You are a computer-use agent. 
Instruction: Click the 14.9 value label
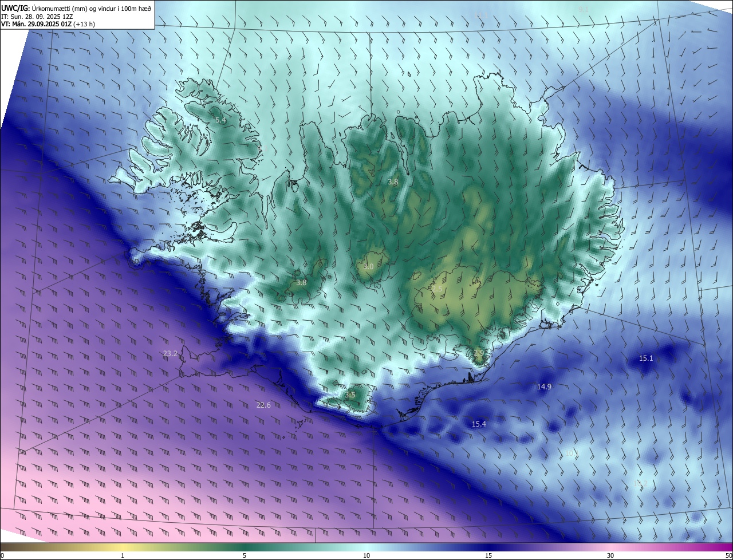coord(544,387)
